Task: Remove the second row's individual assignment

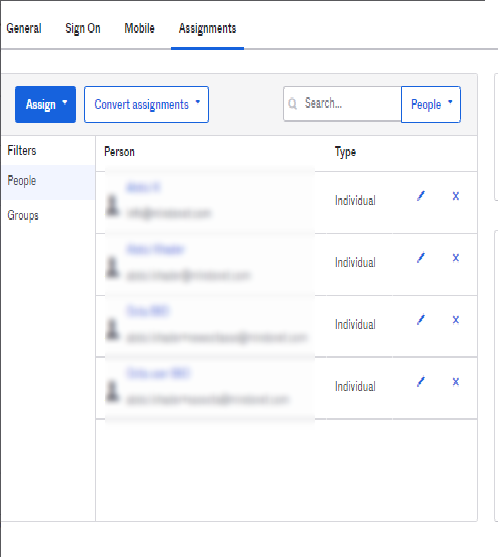Action: point(456,258)
